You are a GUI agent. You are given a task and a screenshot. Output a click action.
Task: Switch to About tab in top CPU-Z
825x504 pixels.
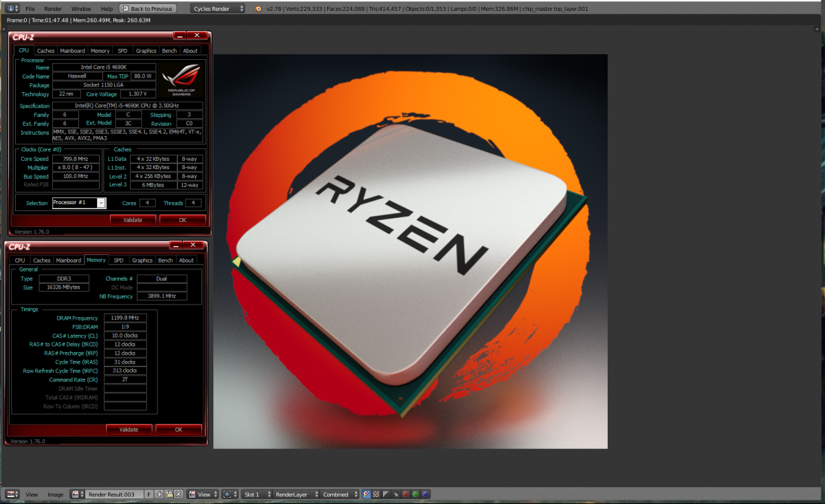(x=190, y=50)
